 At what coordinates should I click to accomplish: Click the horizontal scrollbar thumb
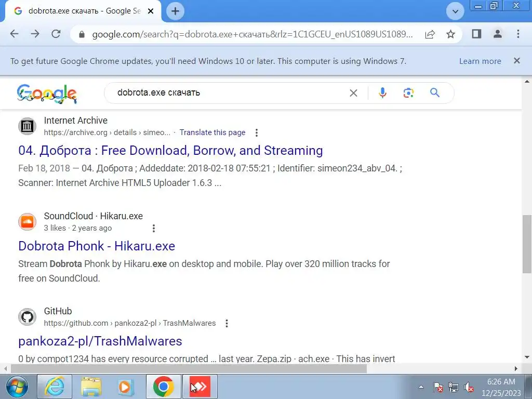189,368
